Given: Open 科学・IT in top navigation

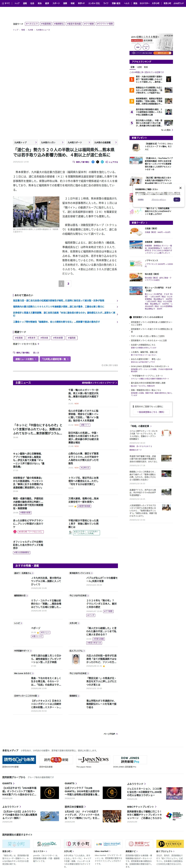Looking at the screenshot, I should pos(81,3).
